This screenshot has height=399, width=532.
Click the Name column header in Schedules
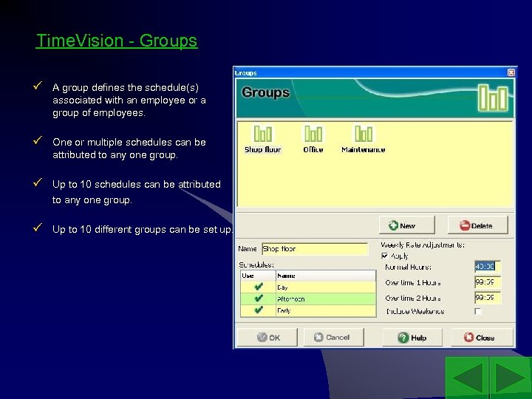pyautogui.click(x=326, y=276)
